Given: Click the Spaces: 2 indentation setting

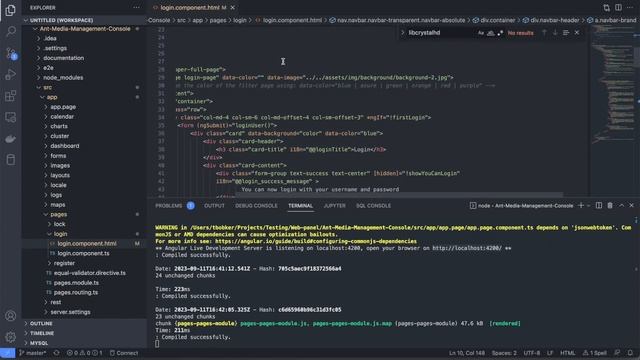Looking at the screenshot, I should point(504,353).
